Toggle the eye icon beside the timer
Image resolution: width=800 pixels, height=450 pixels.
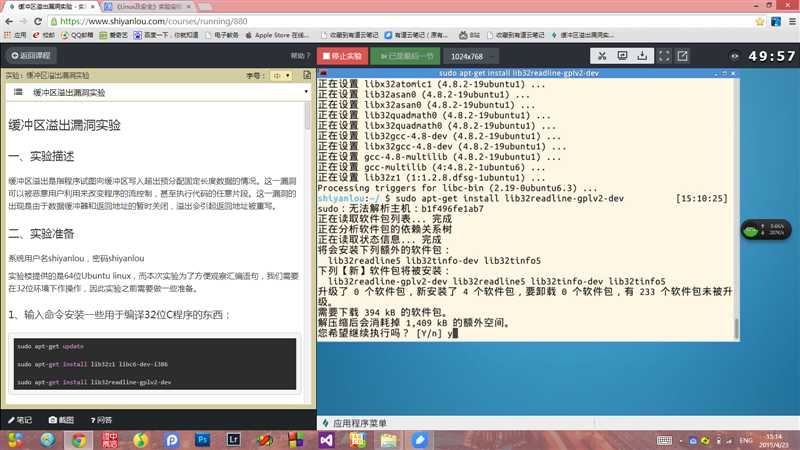click(735, 56)
